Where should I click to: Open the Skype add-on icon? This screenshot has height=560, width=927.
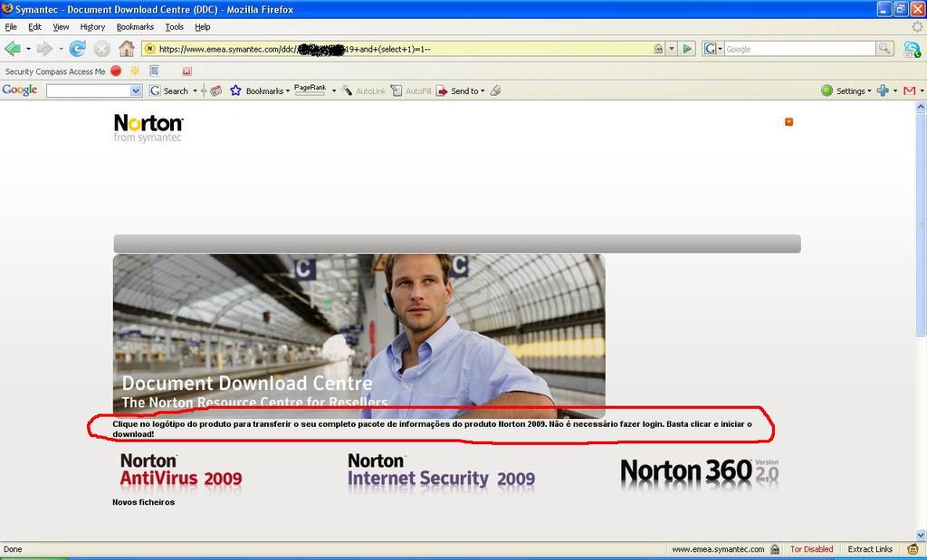coord(911,49)
